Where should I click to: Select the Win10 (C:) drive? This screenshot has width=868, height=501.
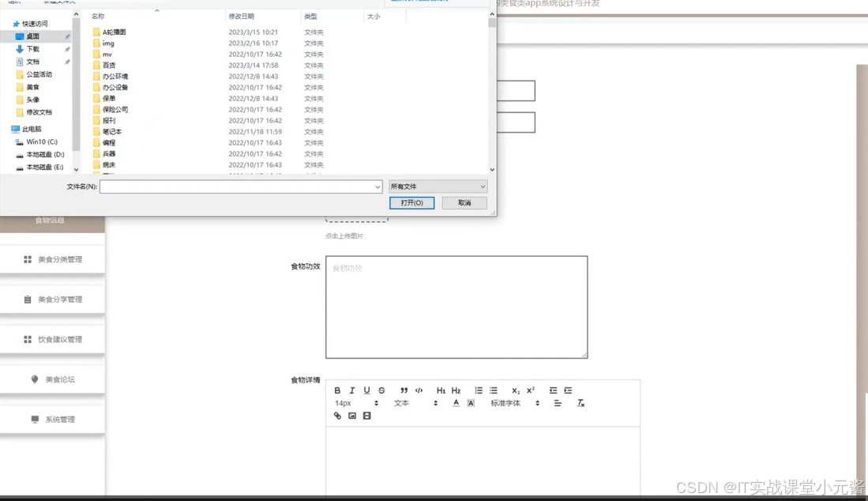coord(42,141)
